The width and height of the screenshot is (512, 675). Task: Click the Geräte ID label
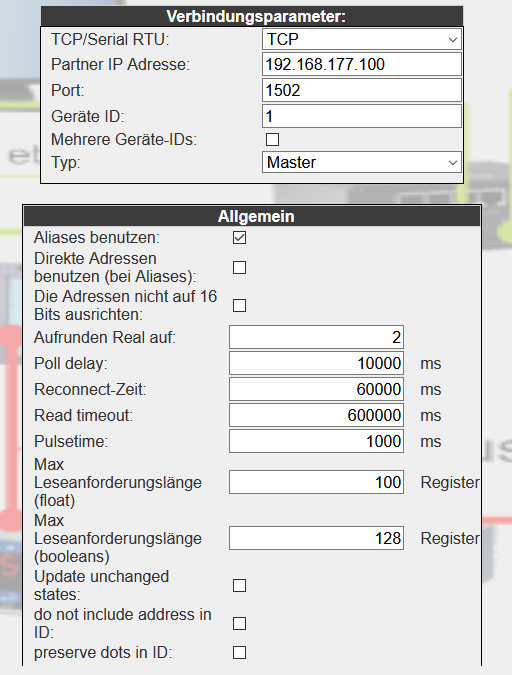(x=87, y=116)
